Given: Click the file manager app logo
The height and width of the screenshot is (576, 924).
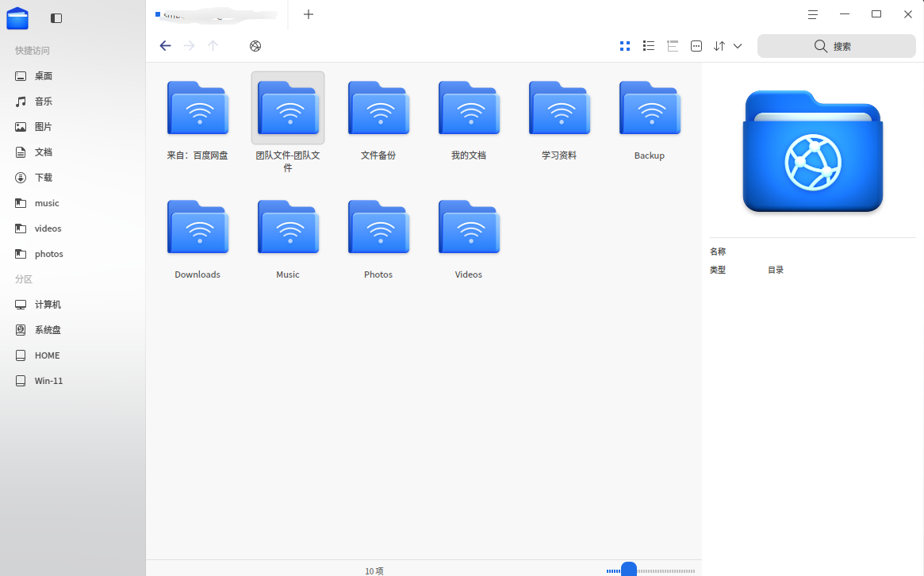Looking at the screenshot, I should 17,18.
